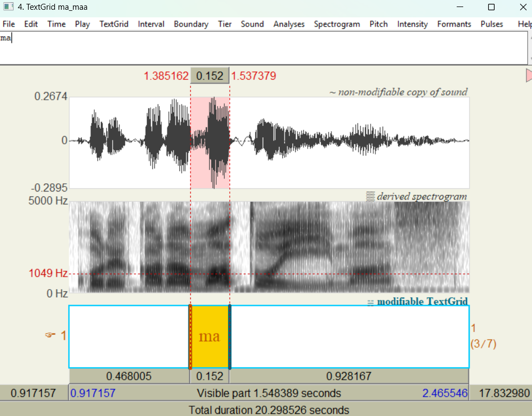This screenshot has width=532, height=416.
Task: Play the total duration 20.298526 seconds bar
Action: pos(266,409)
